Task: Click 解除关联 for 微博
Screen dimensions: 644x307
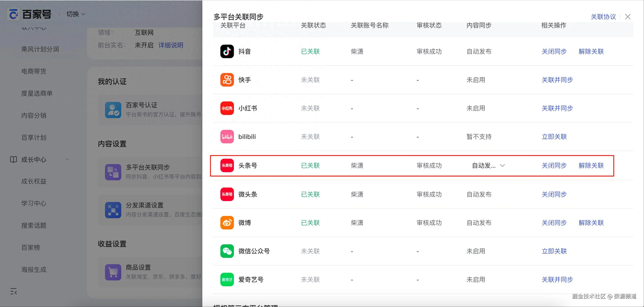Action: [x=591, y=223]
